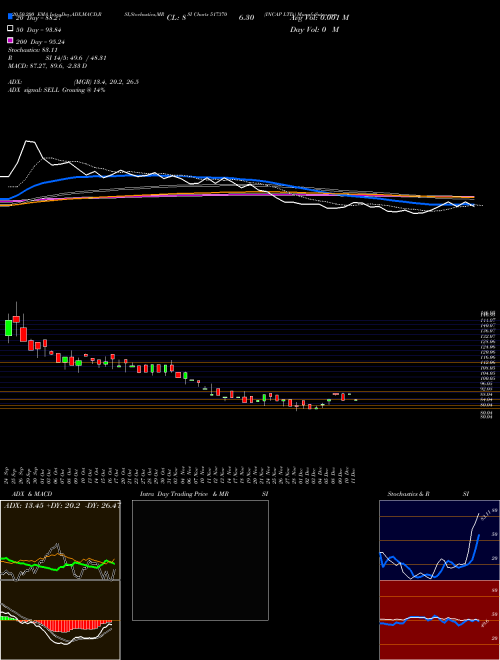Select the RSI 14/3 values '49.6 / 48.31'
Screen dimensions: 500x660
[x=87, y=58]
